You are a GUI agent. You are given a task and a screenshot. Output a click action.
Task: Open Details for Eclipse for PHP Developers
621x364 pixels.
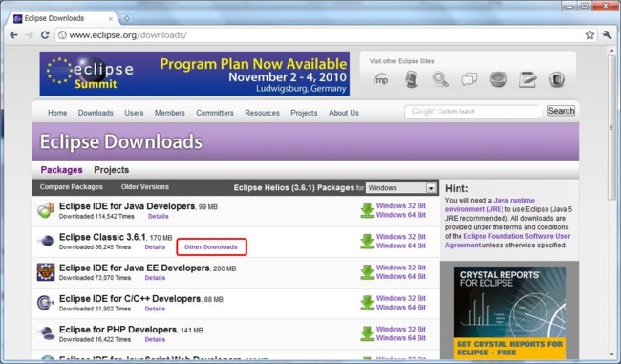[155, 339]
